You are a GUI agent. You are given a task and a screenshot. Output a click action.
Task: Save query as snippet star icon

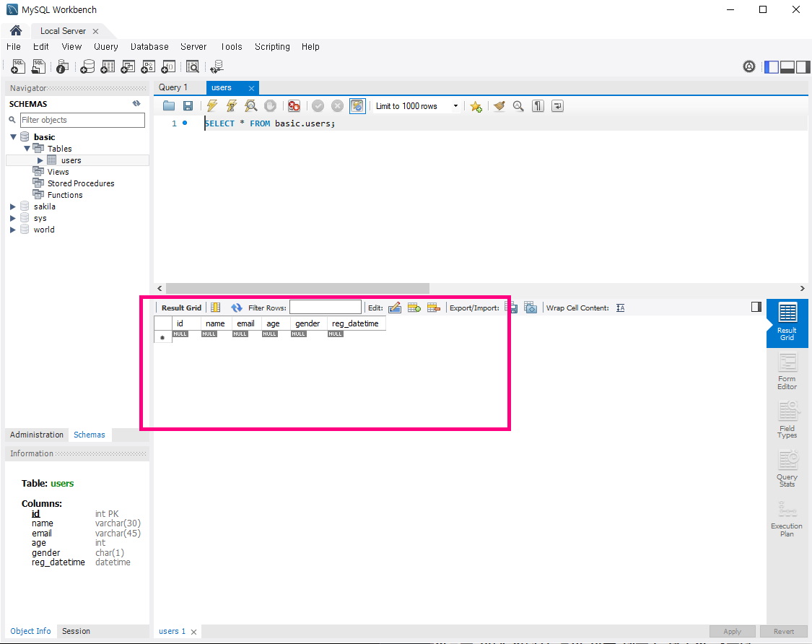tap(476, 106)
